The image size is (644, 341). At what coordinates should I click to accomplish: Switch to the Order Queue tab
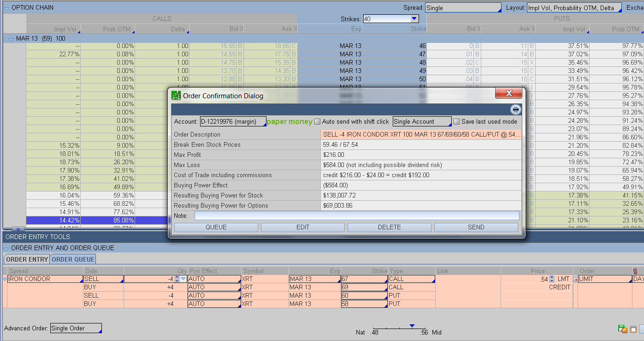tap(73, 259)
